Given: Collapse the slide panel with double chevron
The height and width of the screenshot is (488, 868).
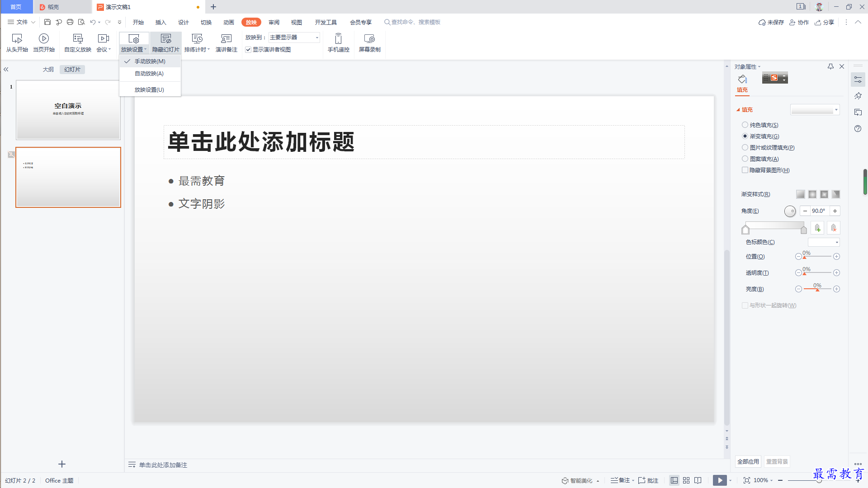Looking at the screenshot, I should coord(6,70).
